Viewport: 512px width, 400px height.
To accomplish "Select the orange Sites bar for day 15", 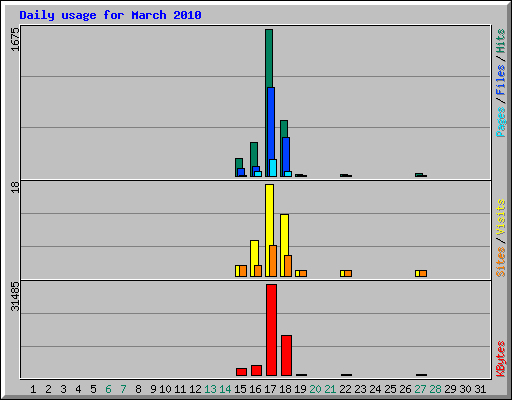I will coord(243,271).
